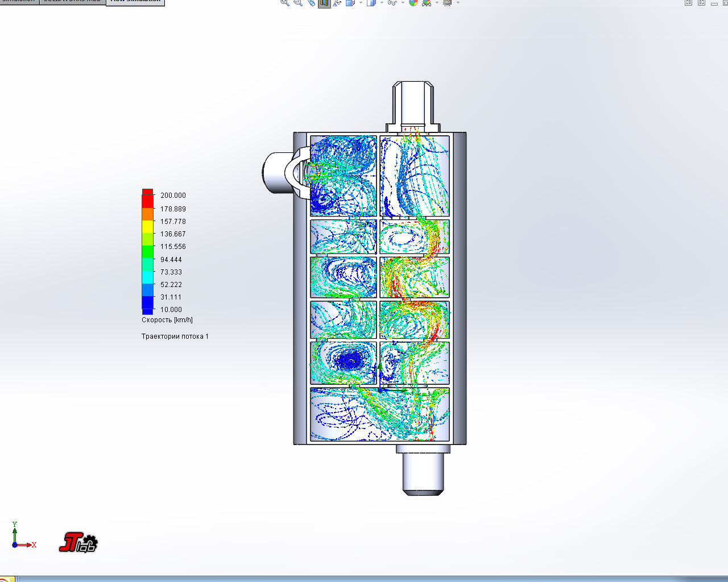Click the legend maximum value 200.000

(x=173, y=196)
